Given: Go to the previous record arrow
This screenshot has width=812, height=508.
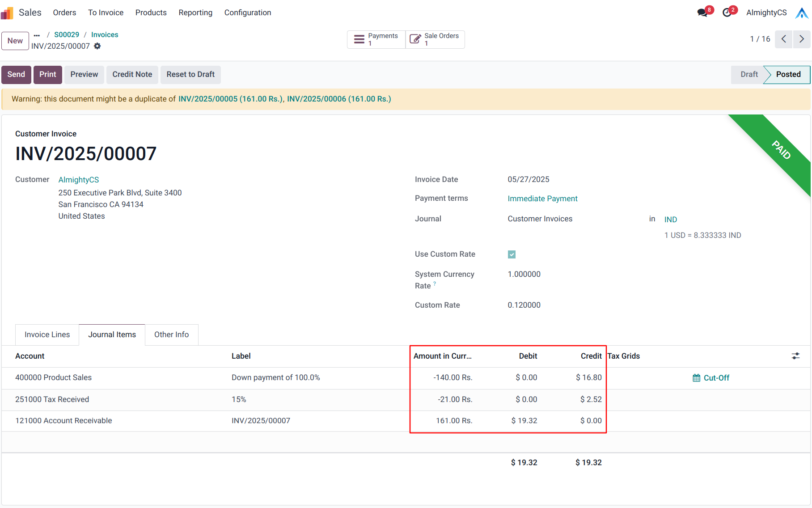Looking at the screenshot, I should pos(784,39).
